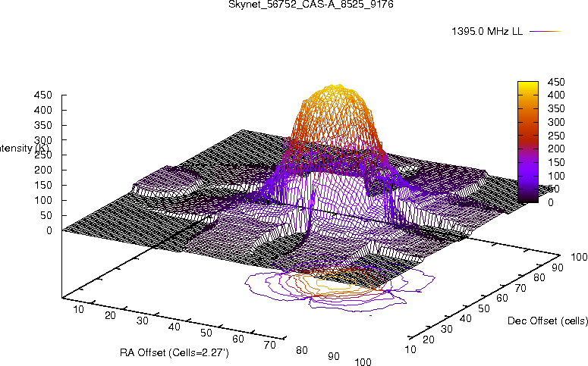Click the 30 tick on the RA Offset axis
Image resolution: width=588 pixels, height=366 pixels.
[143, 321]
